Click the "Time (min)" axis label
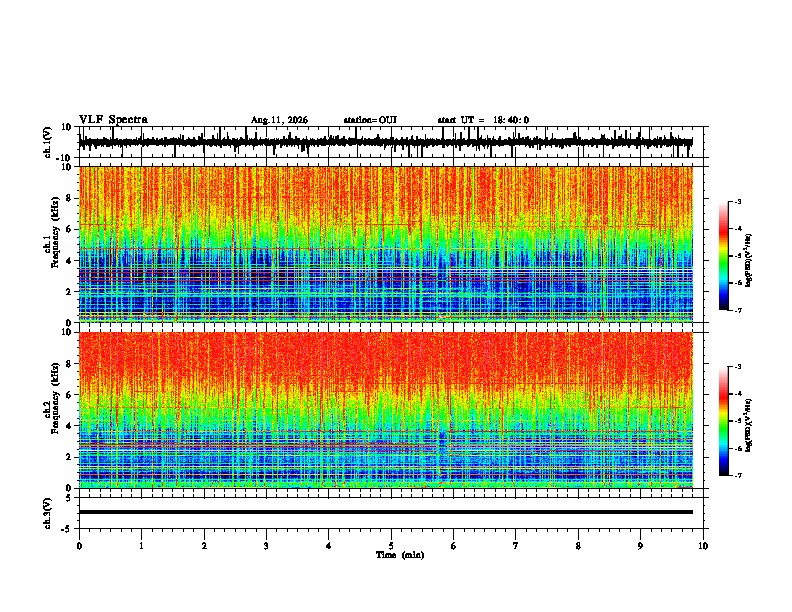Screen dimensions: 792x612 click(400, 555)
